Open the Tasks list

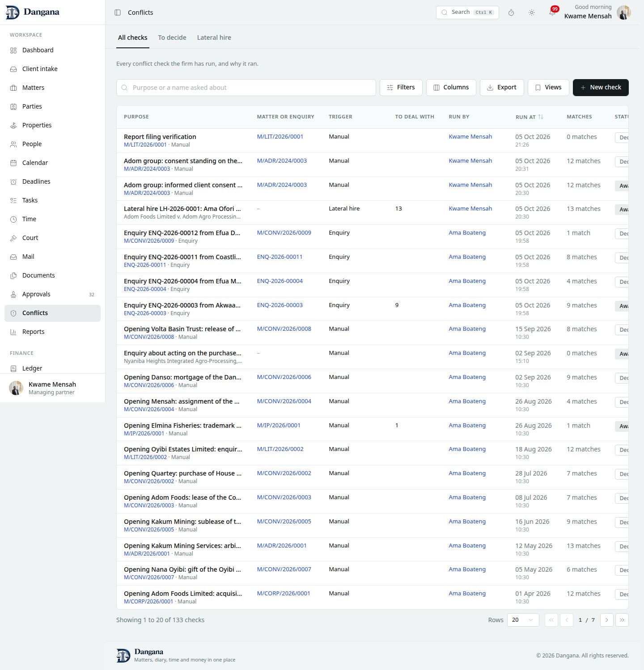52,200
